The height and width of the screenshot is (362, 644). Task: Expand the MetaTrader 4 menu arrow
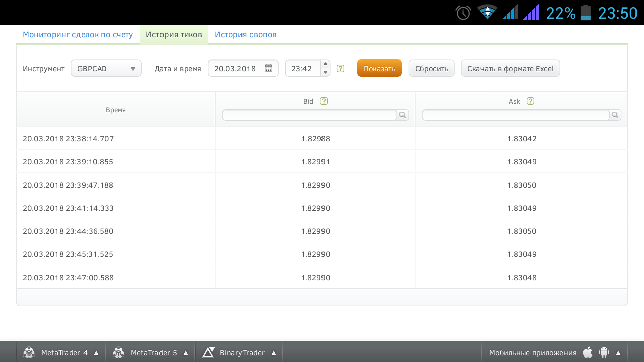click(96, 353)
